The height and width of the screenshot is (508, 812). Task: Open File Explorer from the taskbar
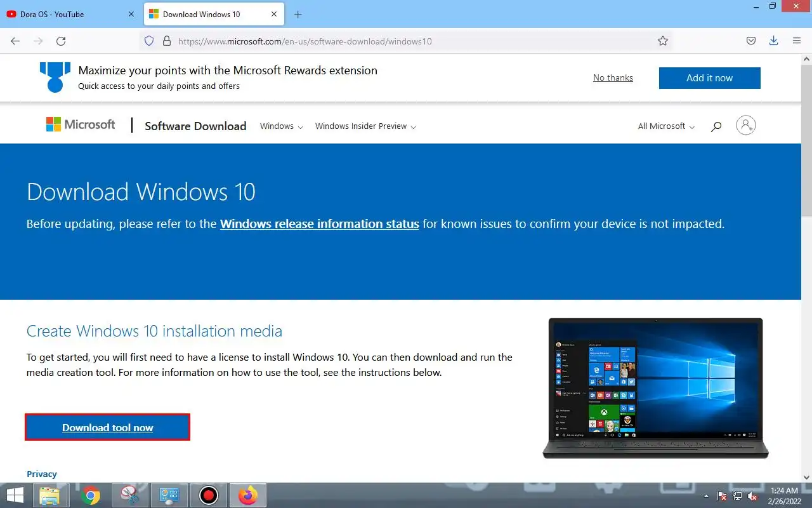coord(49,495)
